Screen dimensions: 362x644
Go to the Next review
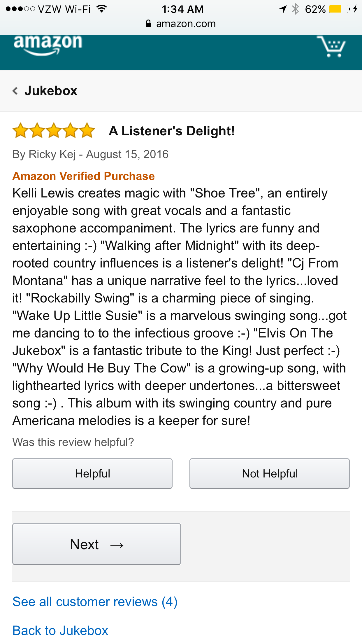96,544
